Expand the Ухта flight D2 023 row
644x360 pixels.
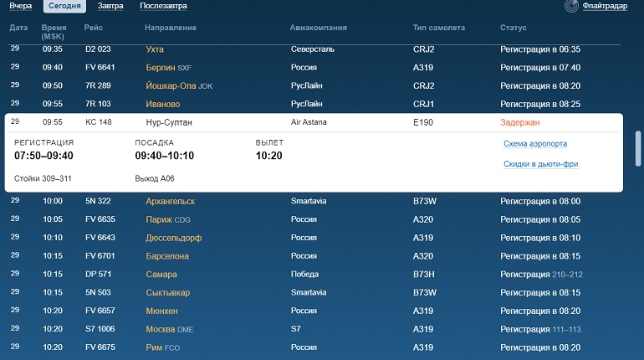pos(314,49)
